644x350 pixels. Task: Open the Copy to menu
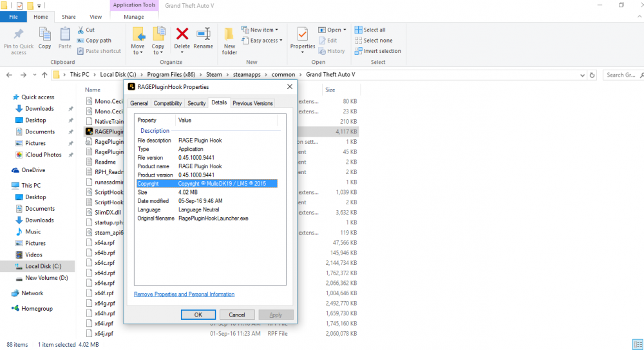click(x=158, y=41)
